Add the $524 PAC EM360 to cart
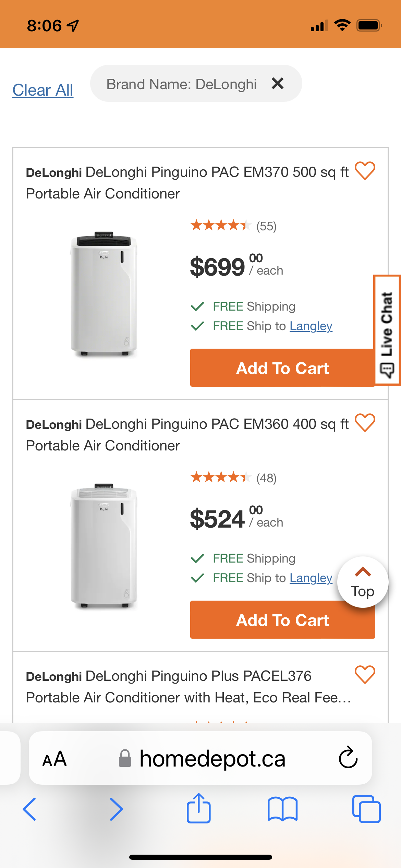 [282, 620]
